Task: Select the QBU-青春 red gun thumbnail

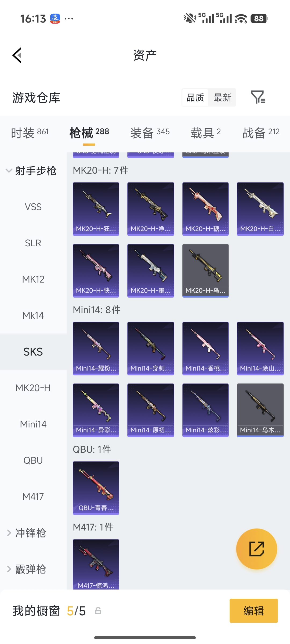Action: tap(96, 488)
